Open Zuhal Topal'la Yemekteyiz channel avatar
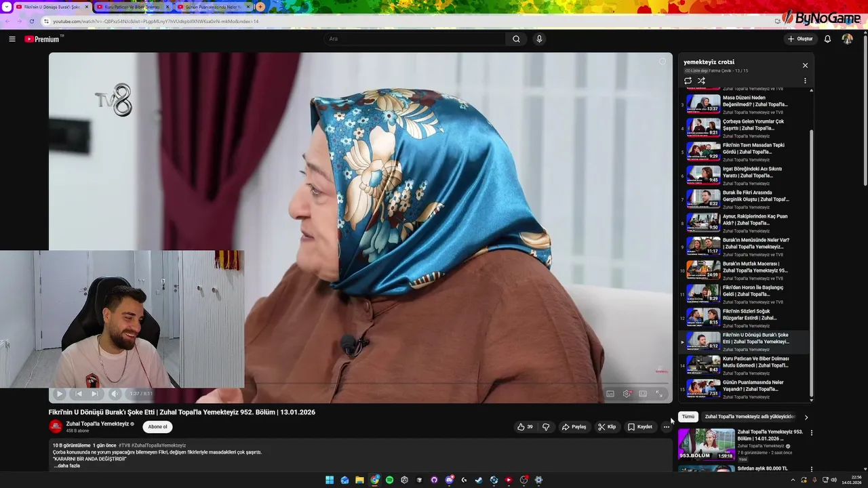Screen dimensions: 868x488 (56, 426)
